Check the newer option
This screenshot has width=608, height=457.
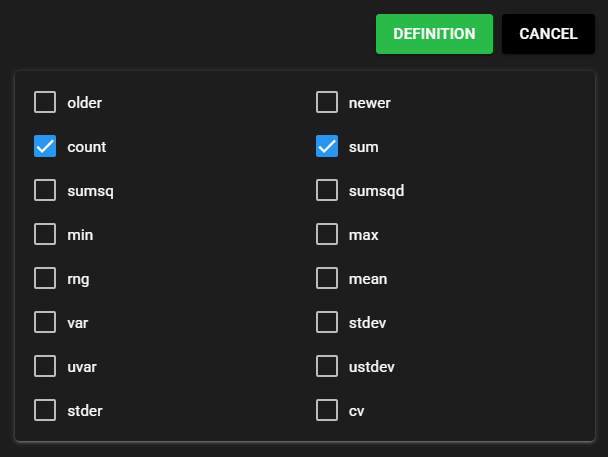[327, 102]
